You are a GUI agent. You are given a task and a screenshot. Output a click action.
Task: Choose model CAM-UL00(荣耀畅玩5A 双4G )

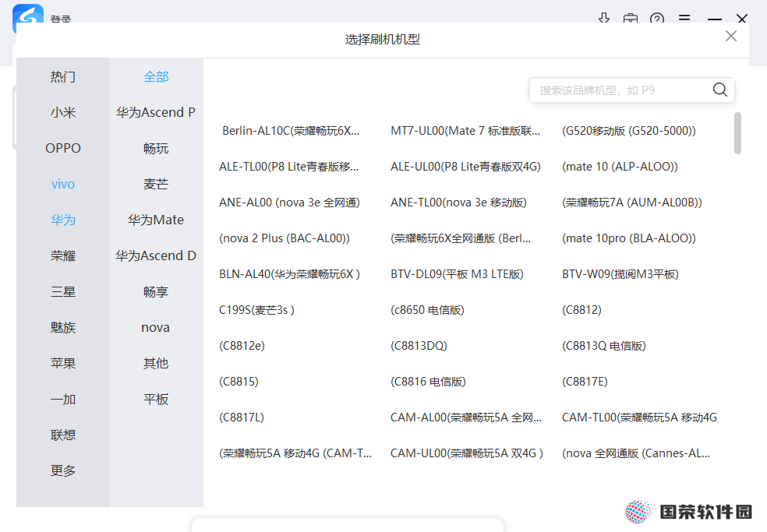[x=467, y=454]
